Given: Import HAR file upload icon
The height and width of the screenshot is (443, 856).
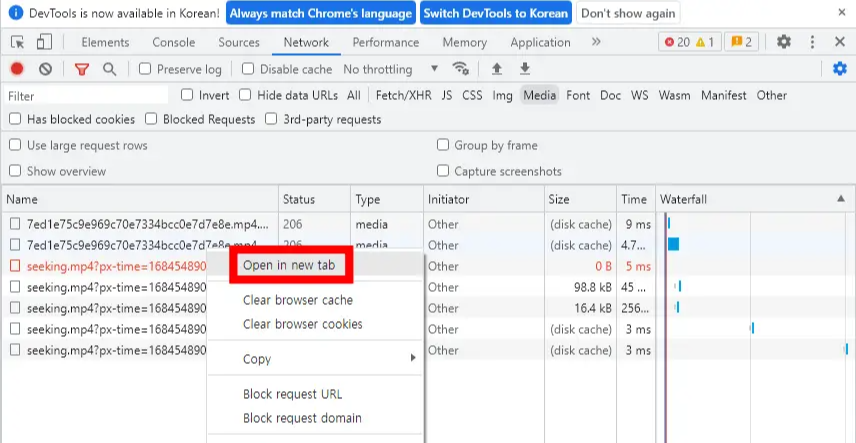Looking at the screenshot, I should (496, 69).
